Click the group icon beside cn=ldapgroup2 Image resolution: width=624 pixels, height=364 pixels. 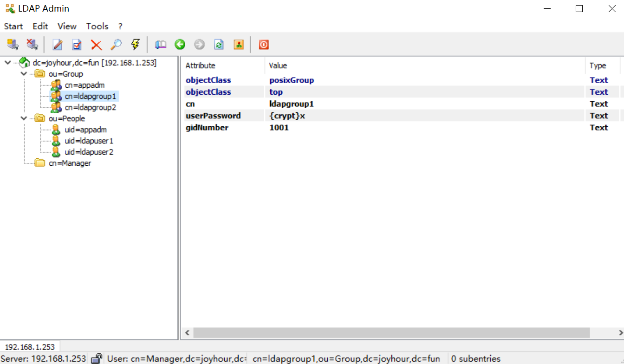click(56, 107)
